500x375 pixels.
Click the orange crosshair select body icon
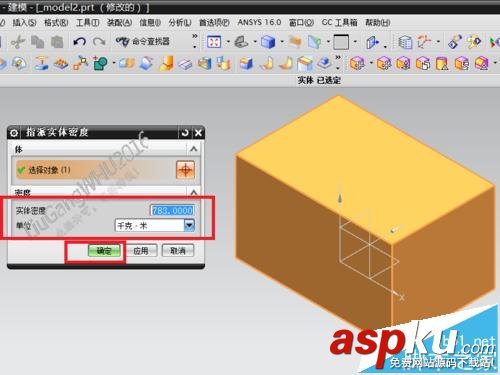point(185,170)
